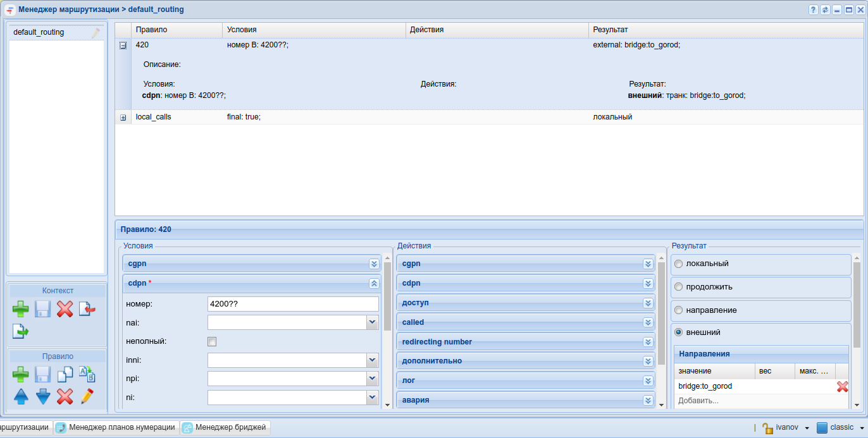The width and height of the screenshot is (868, 438).
Task: Select the локальный result option
Action: coord(679,264)
